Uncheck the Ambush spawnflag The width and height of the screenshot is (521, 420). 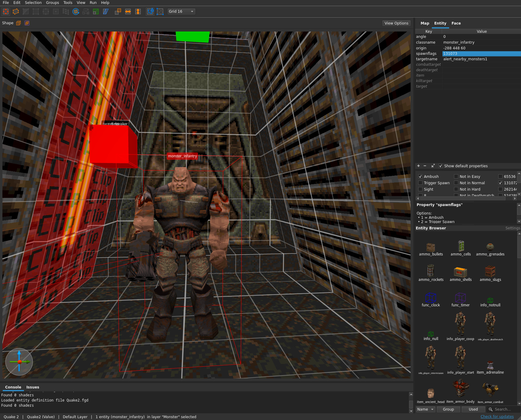(x=420, y=176)
